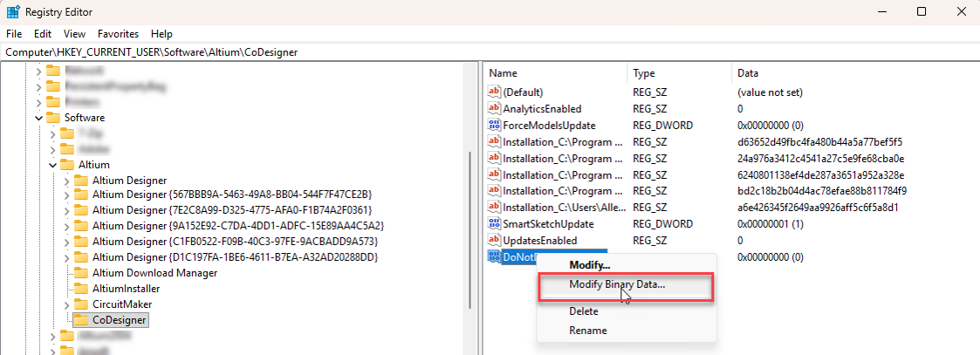The width and height of the screenshot is (980, 355).
Task: Select the Altium Designer {567BBB9A...} key
Action: point(232,195)
